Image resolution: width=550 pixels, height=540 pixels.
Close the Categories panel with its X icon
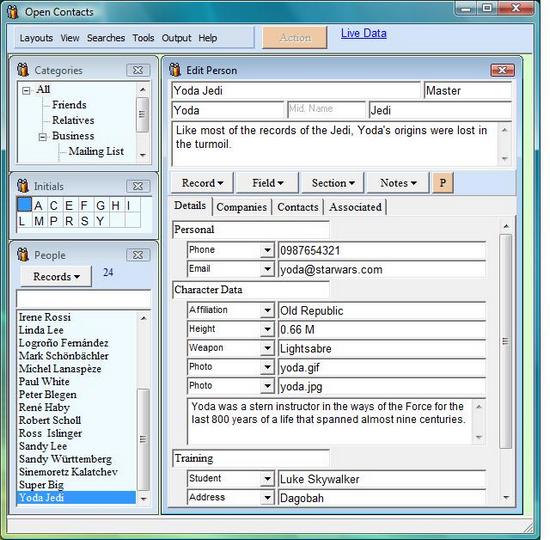pyautogui.click(x=138, y=70)
